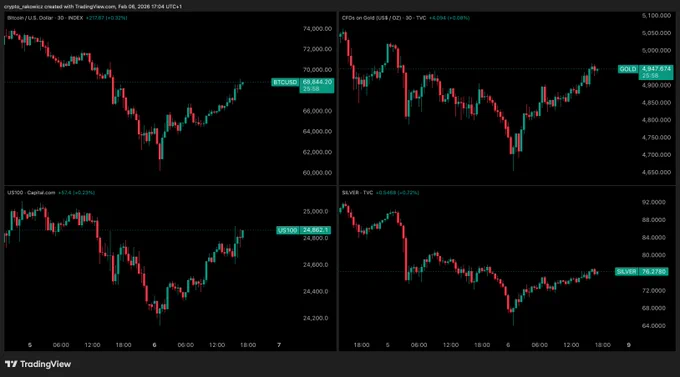Image resolution: width=680 pixels, height=377 pixels.
Task: Select the '70,000.00' price axis label
Action: pyautogui.click(x=317, y=70)
